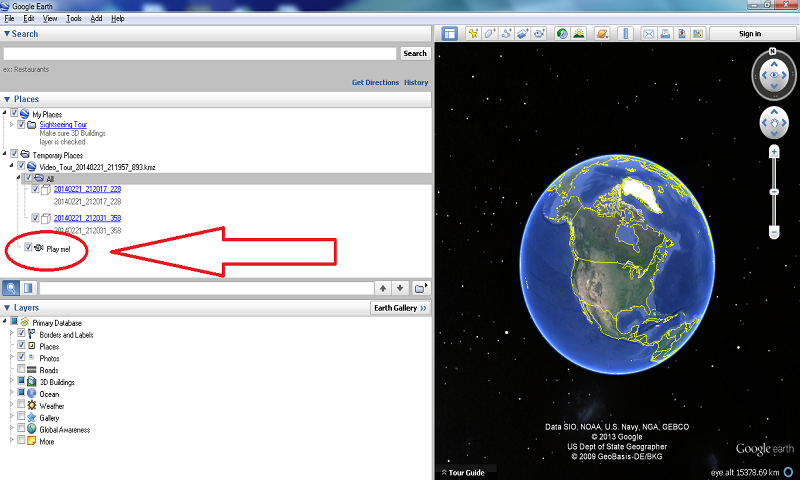Record a tour with the camera icon
This screenshot has height=480, width=800.
(x=539, y=34)
